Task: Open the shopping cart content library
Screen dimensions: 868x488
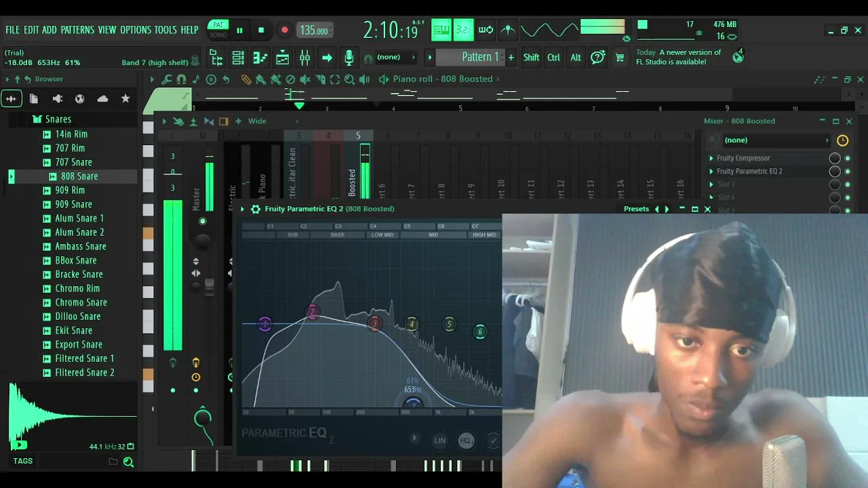Action: click(620, 58)
